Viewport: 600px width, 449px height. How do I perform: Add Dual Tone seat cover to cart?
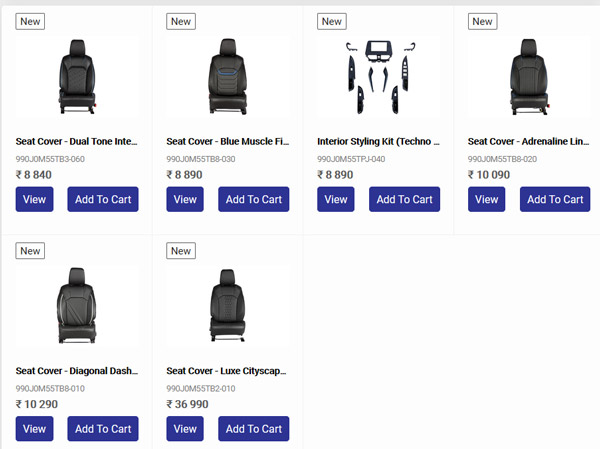click(103, 199)
